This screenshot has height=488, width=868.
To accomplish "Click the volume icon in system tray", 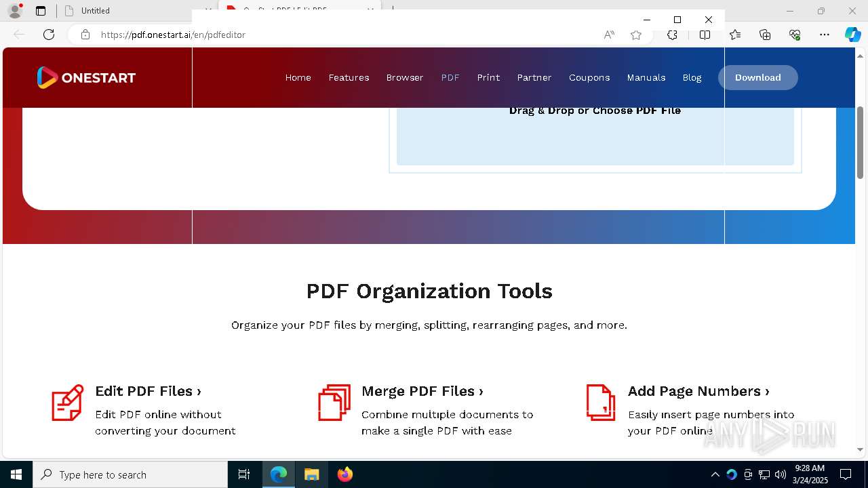I will [781, 474].
